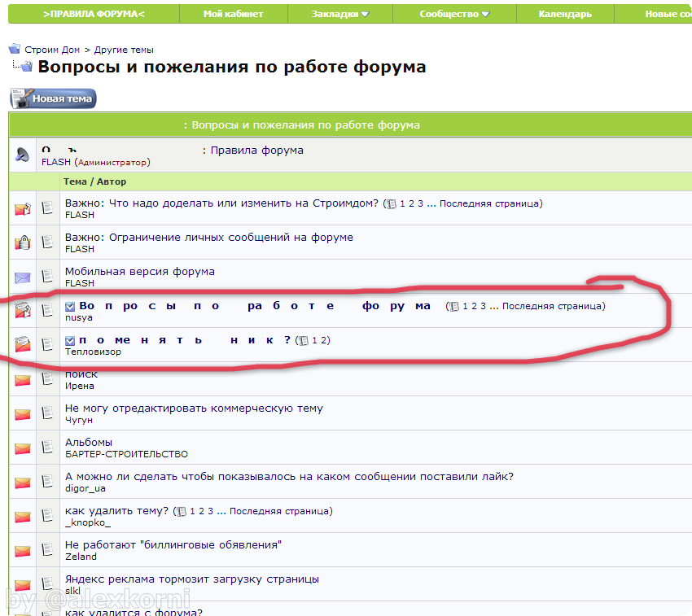
Task: Click the announcement megaphone icon
Action: (22, 155)
